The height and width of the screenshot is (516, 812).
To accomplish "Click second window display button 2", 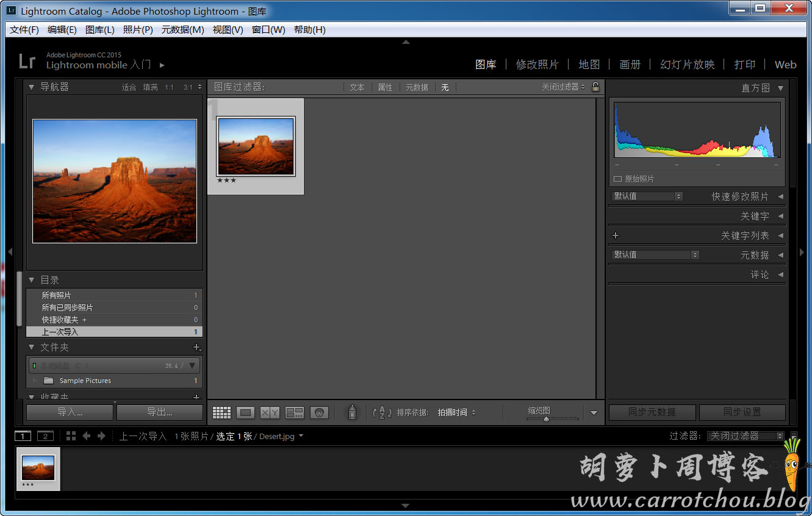I will click(x=45, y=436).
